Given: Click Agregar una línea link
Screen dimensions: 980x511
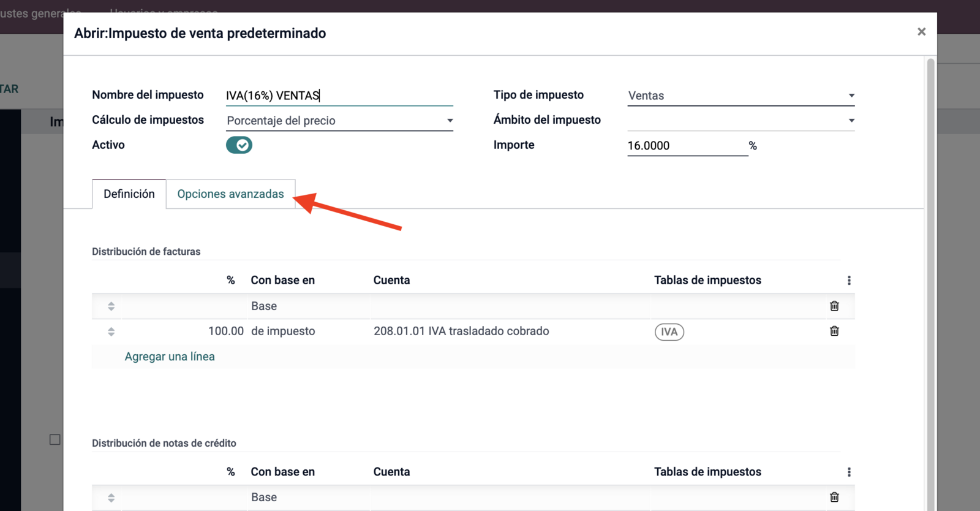Looking at the screenshot, I should tap(170, 357).
